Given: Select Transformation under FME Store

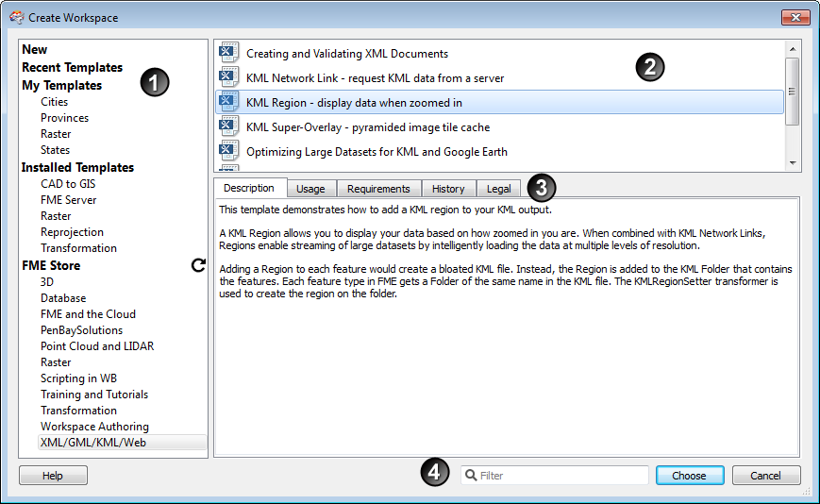Looking at the screenshot, I should click(79, 411).
